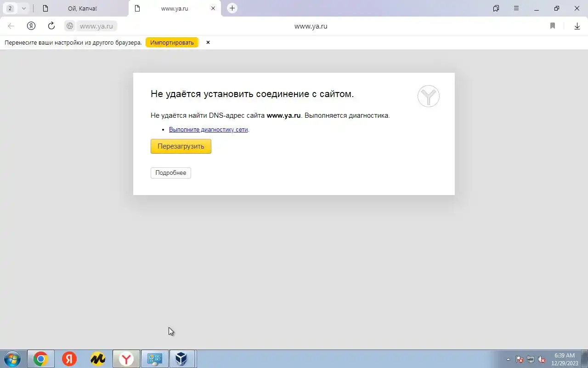Show hidden tray icons arrow
This screenshot has height=368, width=588.
pos(508,359)
